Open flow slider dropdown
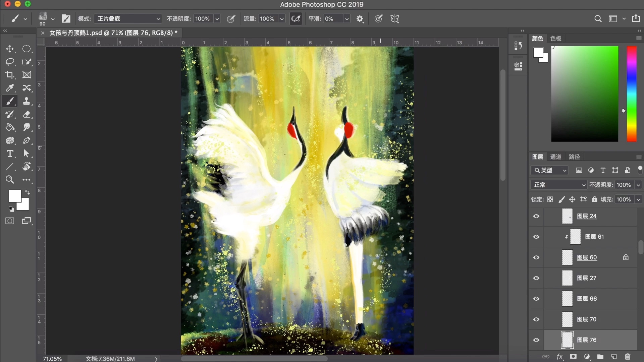 pyautogui.click(x=282, y=19)
